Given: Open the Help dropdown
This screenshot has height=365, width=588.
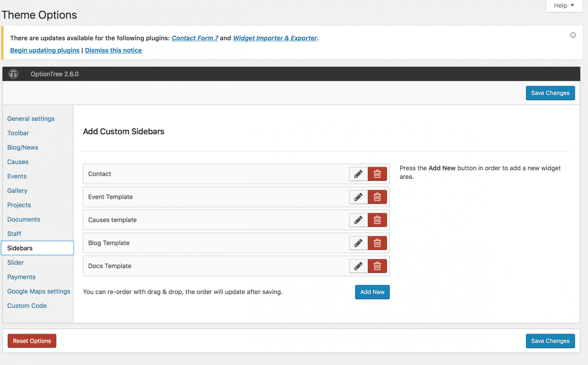Looking at the screenshot, I should click(563, 5).
